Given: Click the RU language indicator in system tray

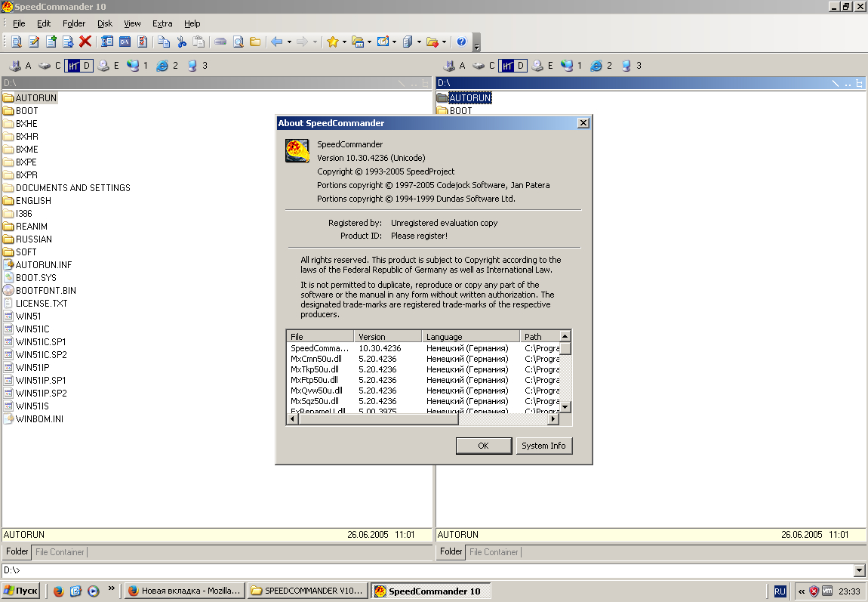Looking at the screenshot, I should tap(780, 591).
